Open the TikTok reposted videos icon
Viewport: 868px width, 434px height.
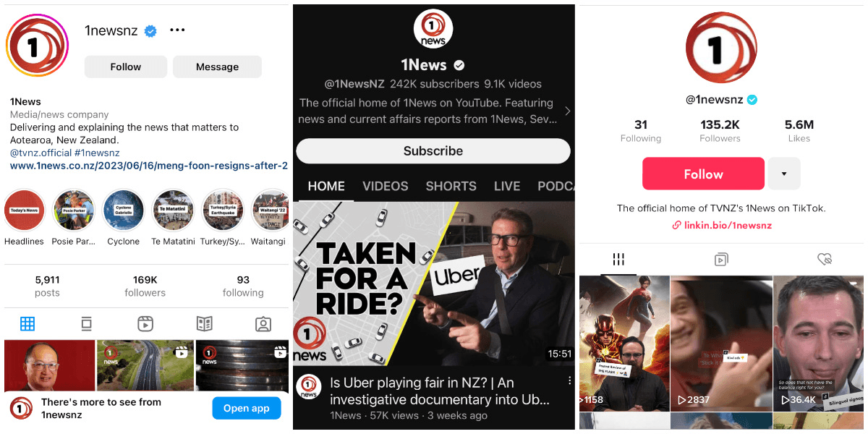point(721,259)
